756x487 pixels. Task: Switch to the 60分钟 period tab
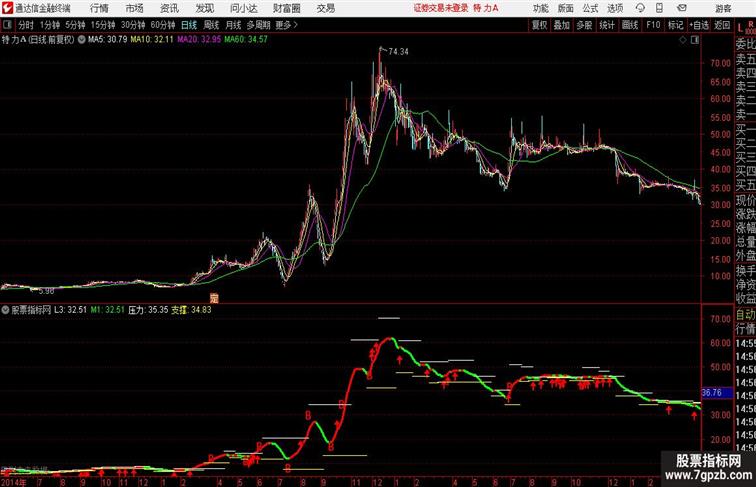coord(162,25)
